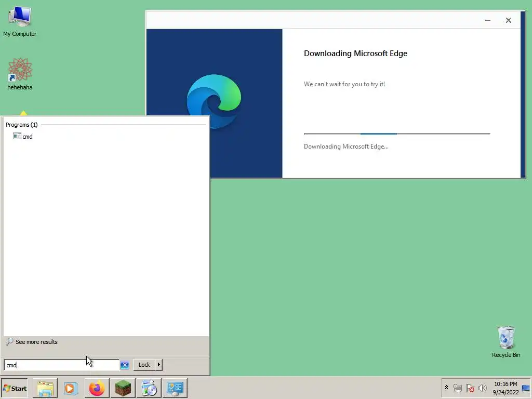Show hidden system tray icons
Screen dimensions: 532x399
coord(446,388)
